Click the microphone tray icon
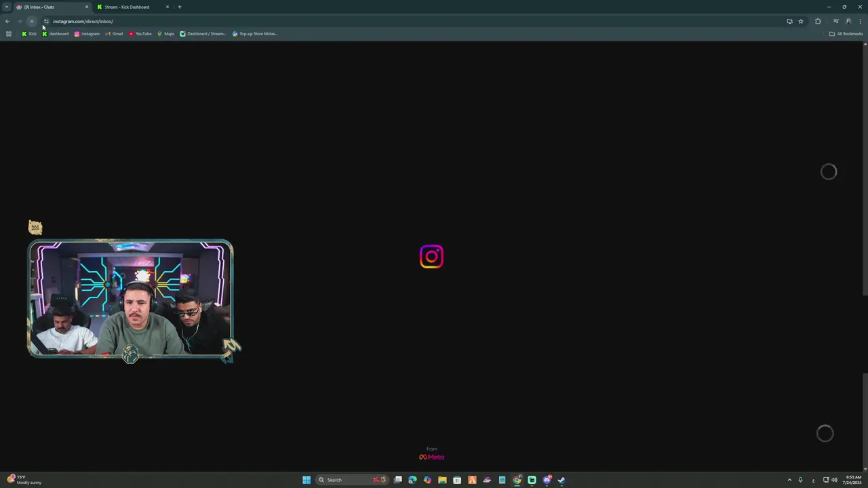This screenshot has height=488, width=868. click(x=801, y=480)
